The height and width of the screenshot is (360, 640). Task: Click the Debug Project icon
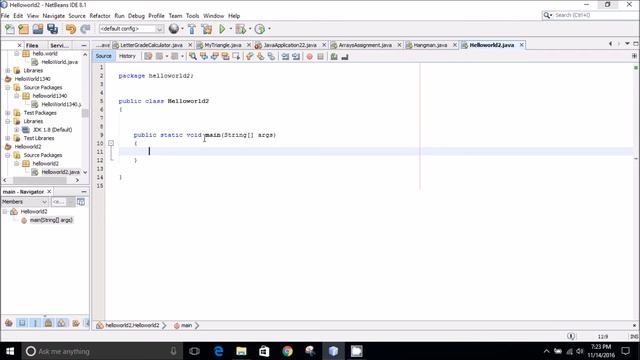pyautogui.click(x=241, y=29)
